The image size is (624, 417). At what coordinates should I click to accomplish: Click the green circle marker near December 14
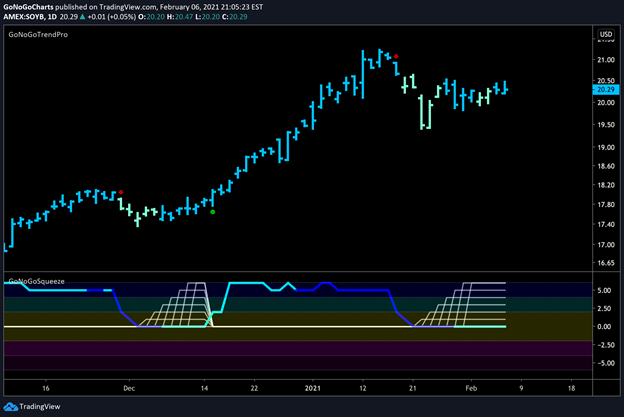[213, 212]
